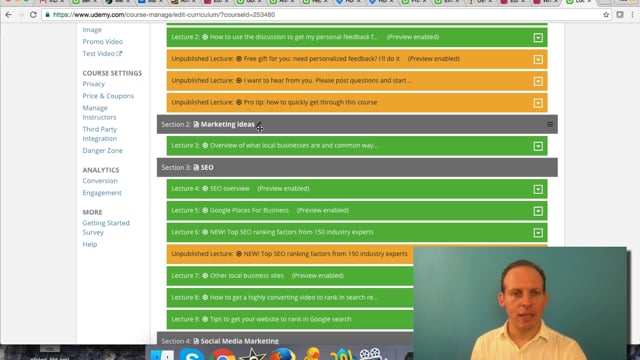Click the unpublished 'NEW! Top SEO ranking factors' lecture
The image size is (640, 360).
289,254
